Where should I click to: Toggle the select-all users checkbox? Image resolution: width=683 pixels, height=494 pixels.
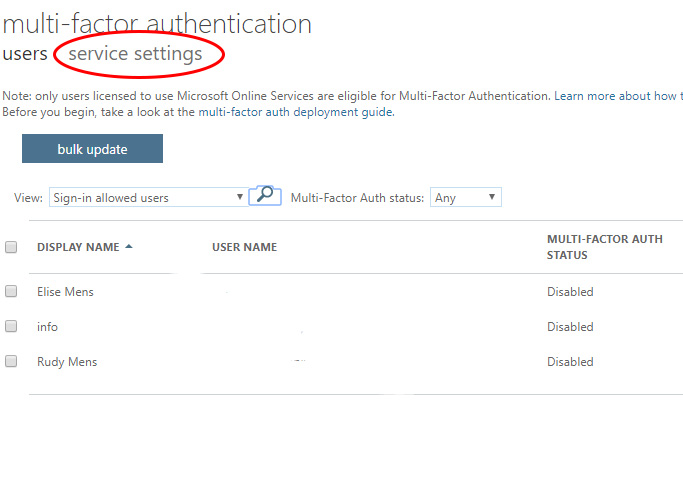click(x=11, y=247)
